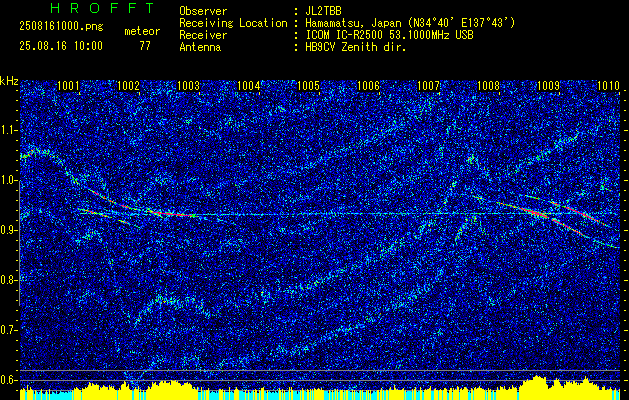The width and height of the screenshot is (629, 400).
Task: Click the 0.8 kHz frequency label
Action: tap(9, 280)
